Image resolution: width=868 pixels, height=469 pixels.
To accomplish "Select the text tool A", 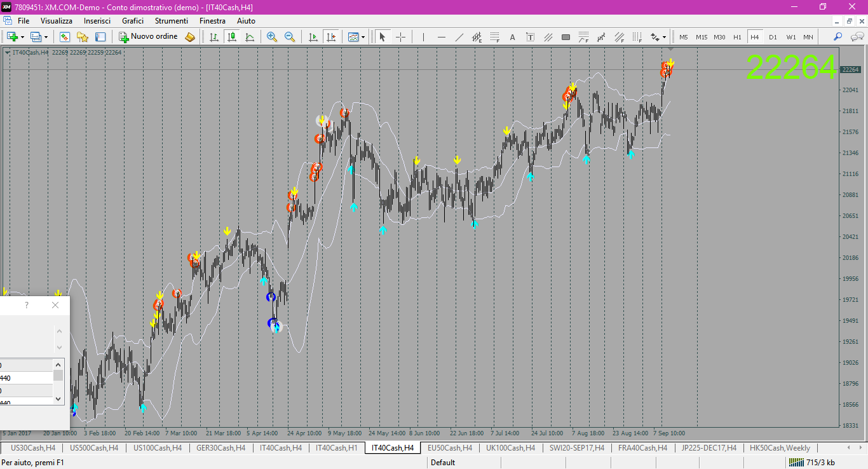I will click(x=512, y=37).
